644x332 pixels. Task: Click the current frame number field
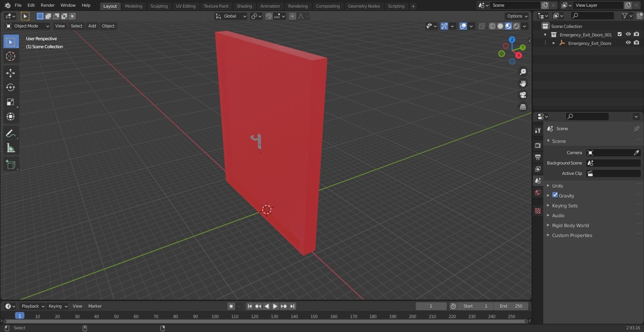pyautogui.click(x=431, y=306)
